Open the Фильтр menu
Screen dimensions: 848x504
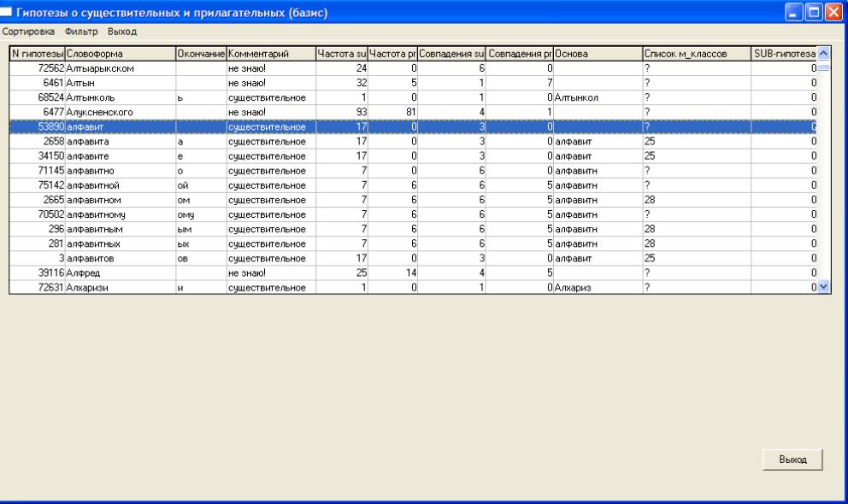(x=81, y=32)
